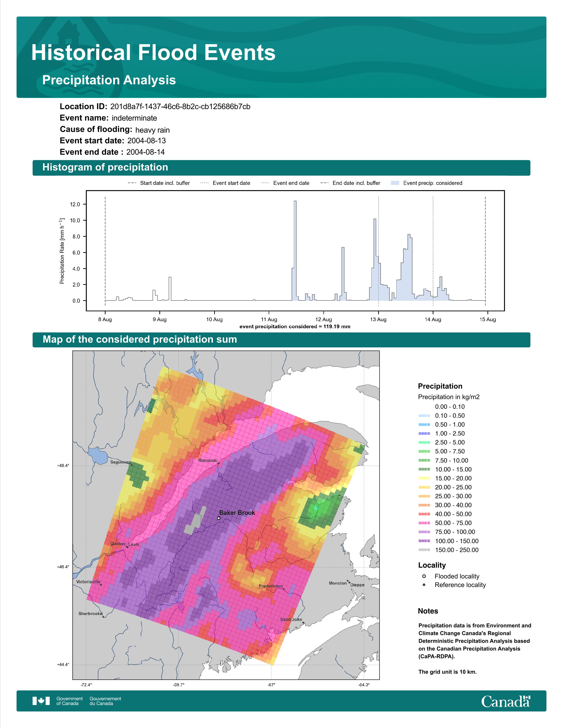Image resolution: width=563 pixels, height=728 pixels.
Task: Click the 50.00 - 75.00 pink legend swatch
Action: click(424, 523)
